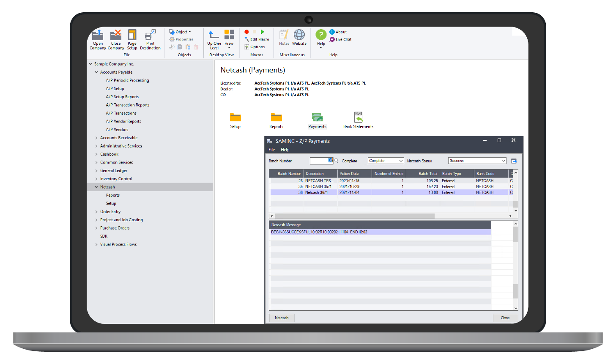The image size is (616, 364).
Task: Select A/P Vendors tree item
Action: tap(117, 130)
